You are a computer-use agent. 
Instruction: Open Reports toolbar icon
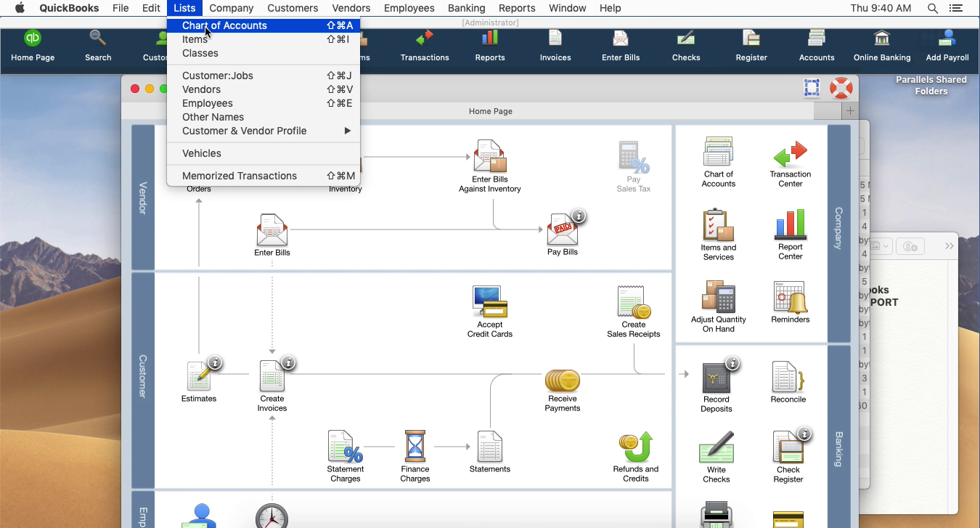coord(490,46)
